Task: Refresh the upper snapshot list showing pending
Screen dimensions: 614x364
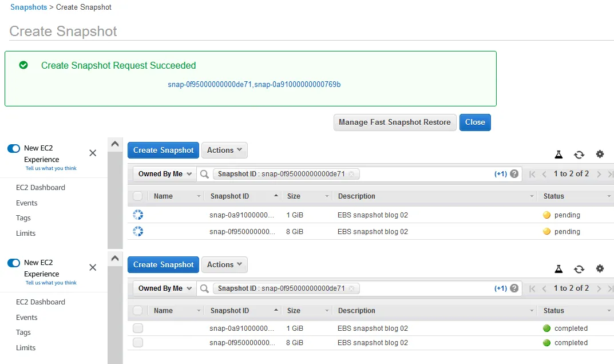Action: [579, 155]
